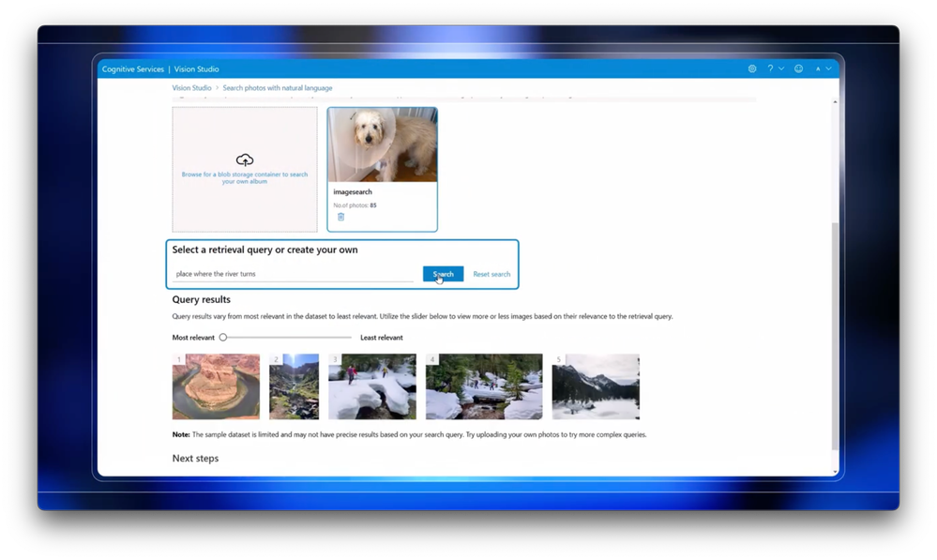
Task: Click the 'Search photos with natural language' breadcrumb
Action: click(x=278, y=88)
